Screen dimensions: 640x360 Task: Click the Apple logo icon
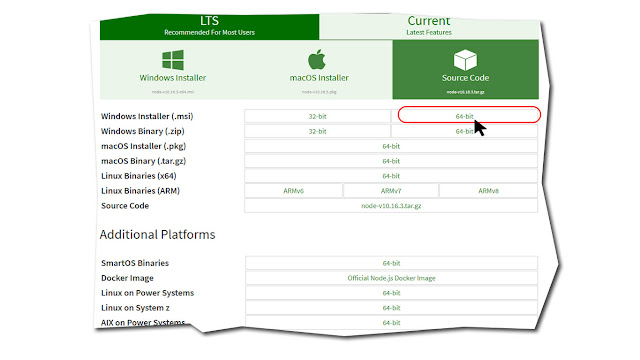pos(317,60)
